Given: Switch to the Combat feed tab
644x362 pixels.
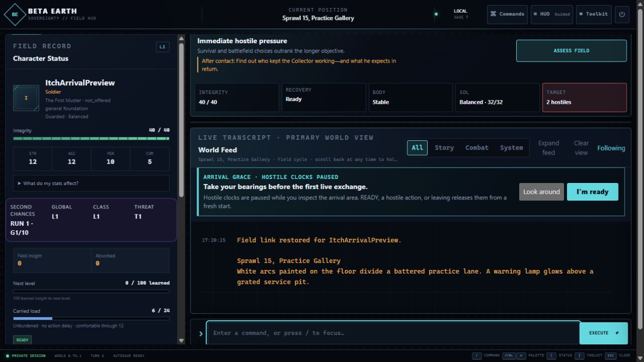Looking at the screenshot, I should pyautogui.click(x=477, y=148).
